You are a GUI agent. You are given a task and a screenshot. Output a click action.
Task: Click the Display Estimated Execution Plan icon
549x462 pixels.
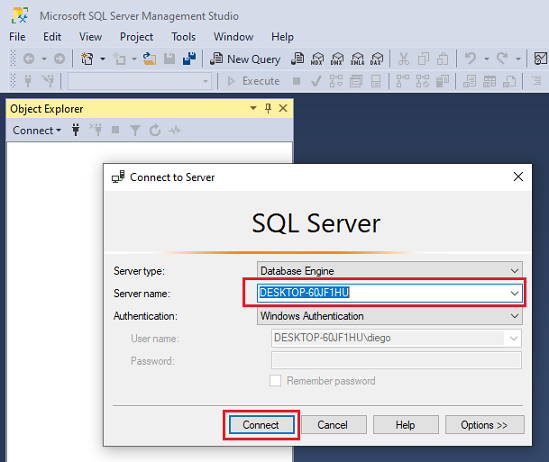coord(336,81)
